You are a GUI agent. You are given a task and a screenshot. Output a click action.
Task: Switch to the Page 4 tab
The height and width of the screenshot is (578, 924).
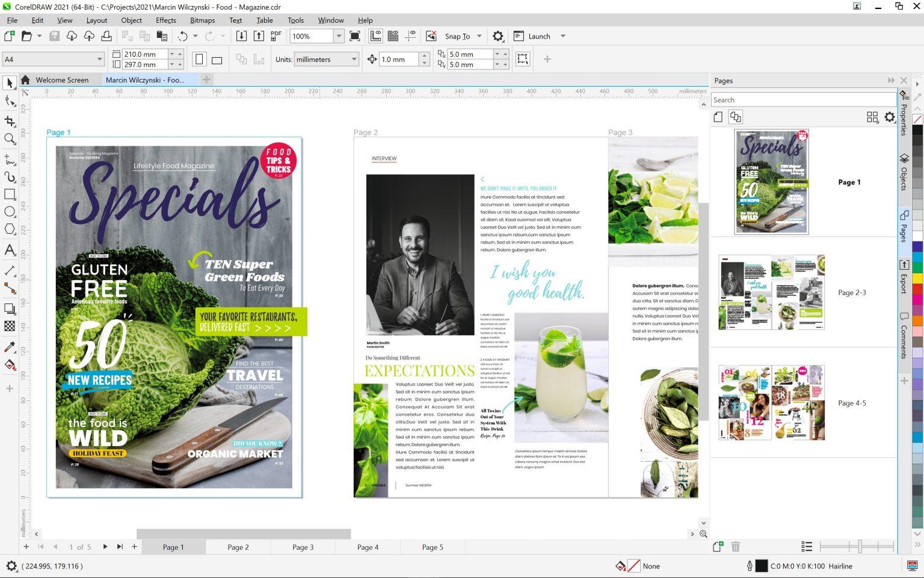pyautogui.click(x=368, y=547)
